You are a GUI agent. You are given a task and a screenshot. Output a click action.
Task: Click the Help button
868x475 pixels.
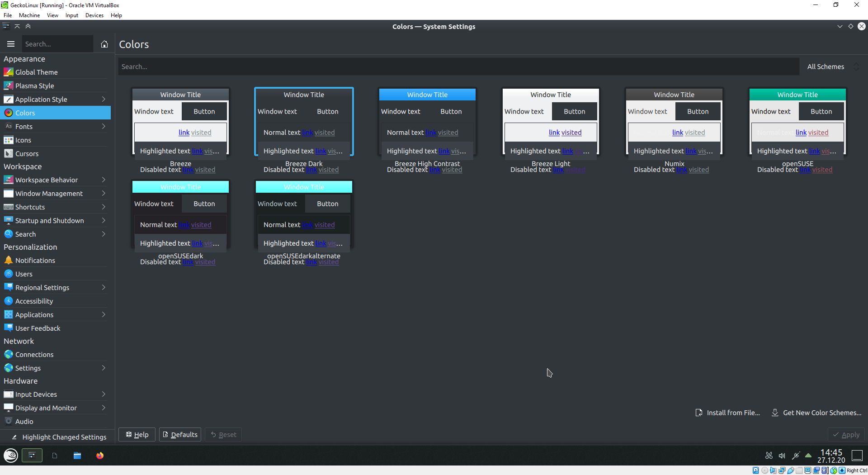(x=137, y=435)
